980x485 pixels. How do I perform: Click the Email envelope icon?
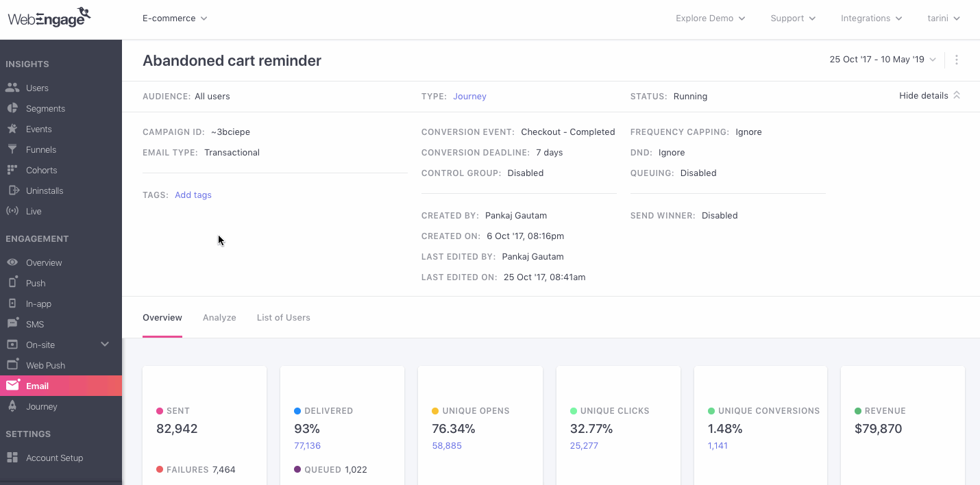12,386
